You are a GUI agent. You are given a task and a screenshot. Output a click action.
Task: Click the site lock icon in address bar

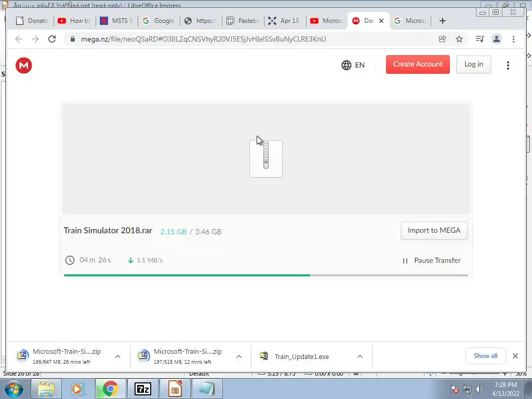coord(72,39)
